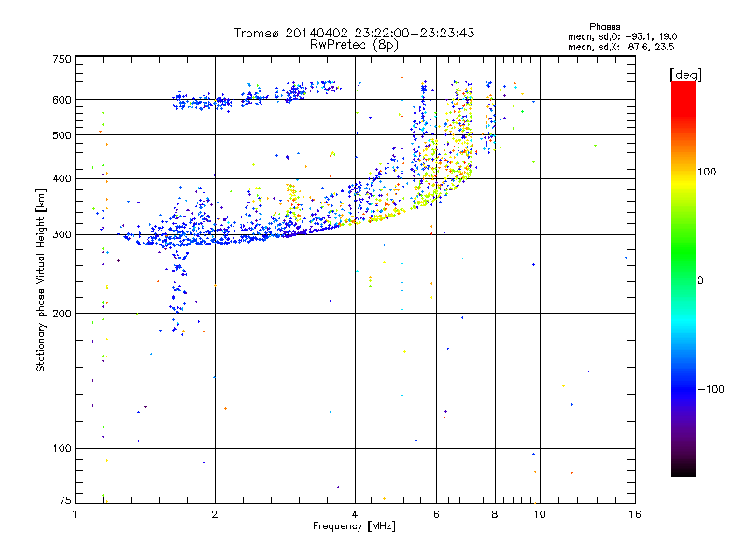
Task: Click x-axis tick label "16"
Action: pyautogui.click(x=635, y=514)
